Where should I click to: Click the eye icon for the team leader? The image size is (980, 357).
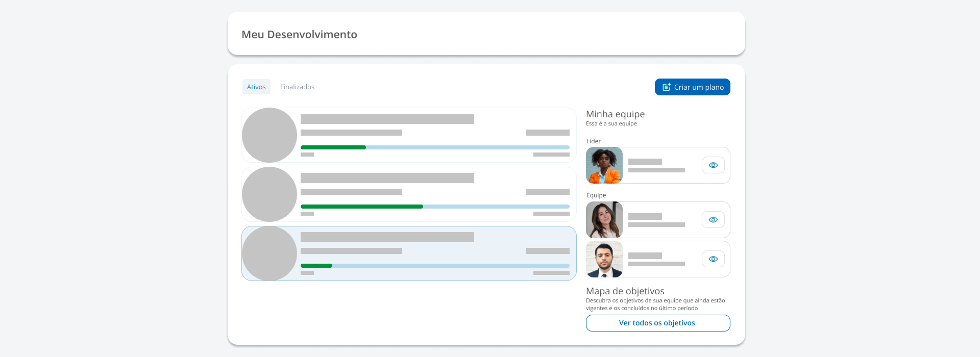tap(713, 165)
